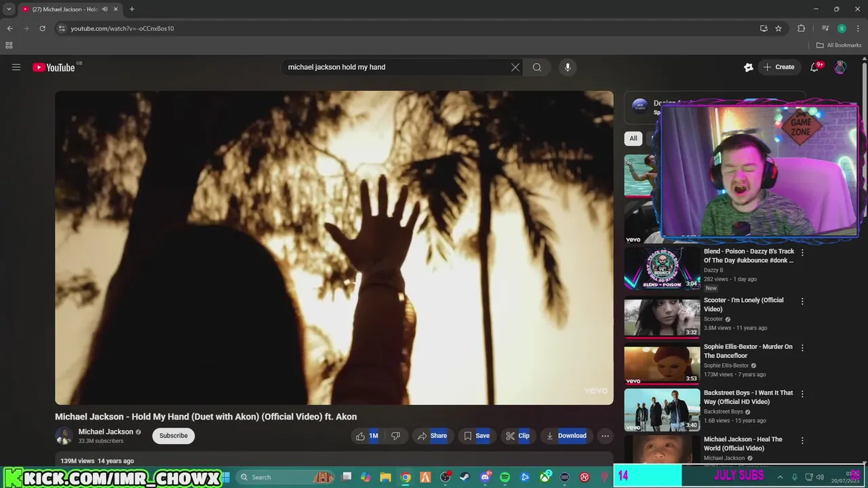Open Chrome extensions puzzle icon
Viewport: 868px width, 488px height.
[801, 28]
